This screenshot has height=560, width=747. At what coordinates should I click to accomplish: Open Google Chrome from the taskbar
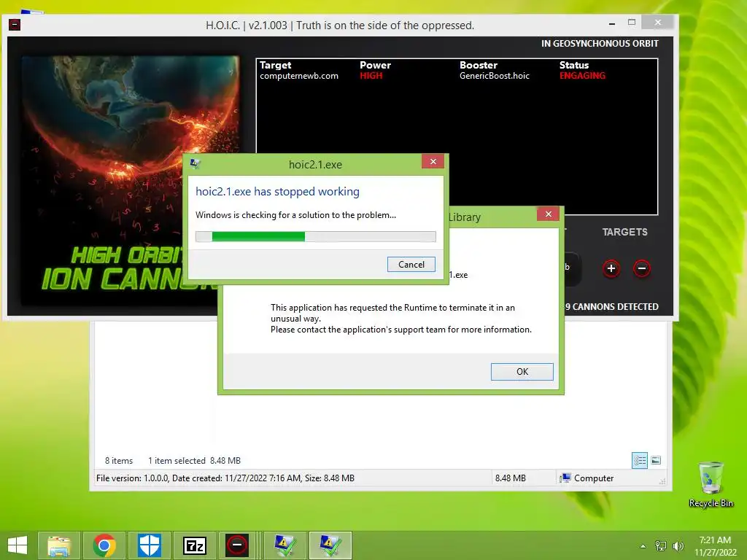[x=104, y=545]
